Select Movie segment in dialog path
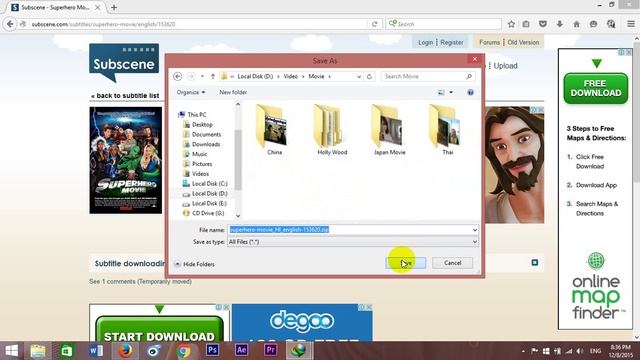Screen dimensions: 640x360 (316, 76)
